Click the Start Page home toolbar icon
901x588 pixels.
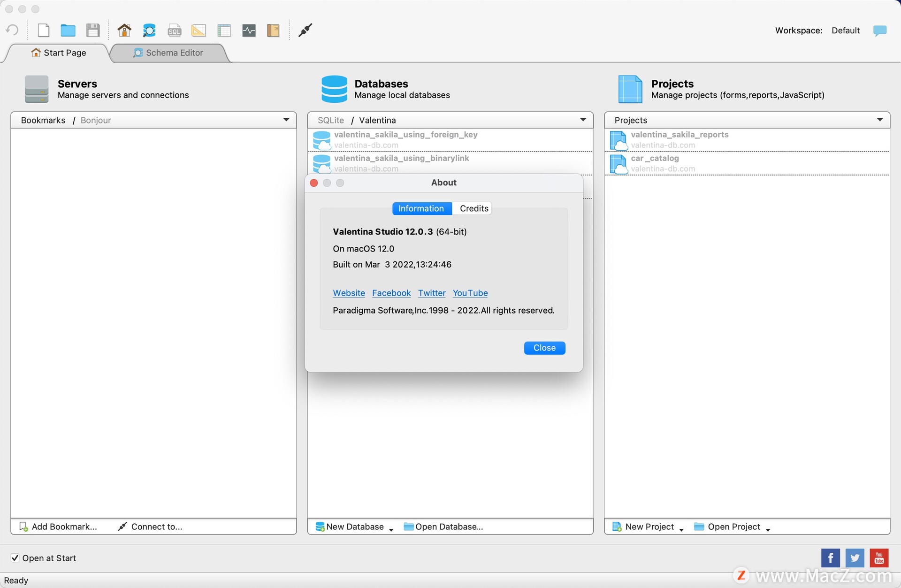point(124,31)
